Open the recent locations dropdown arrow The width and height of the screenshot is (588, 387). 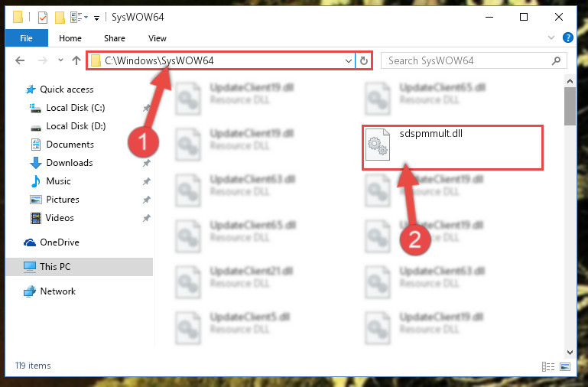click(60, 60)
